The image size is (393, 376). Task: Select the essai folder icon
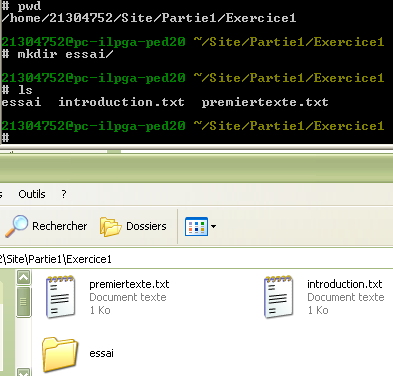coord(60,354)
